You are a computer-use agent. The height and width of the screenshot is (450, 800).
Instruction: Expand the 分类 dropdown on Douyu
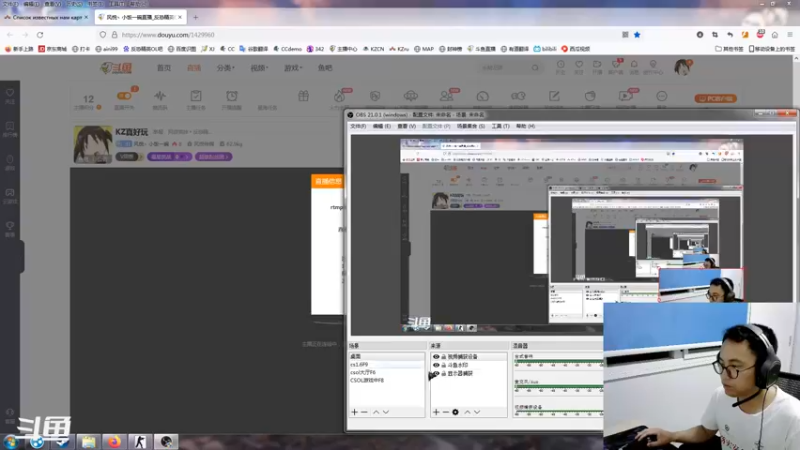pos(225,68)
